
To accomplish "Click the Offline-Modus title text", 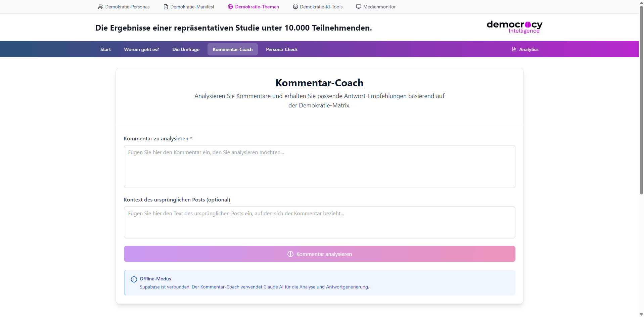I will pos(155,279).
